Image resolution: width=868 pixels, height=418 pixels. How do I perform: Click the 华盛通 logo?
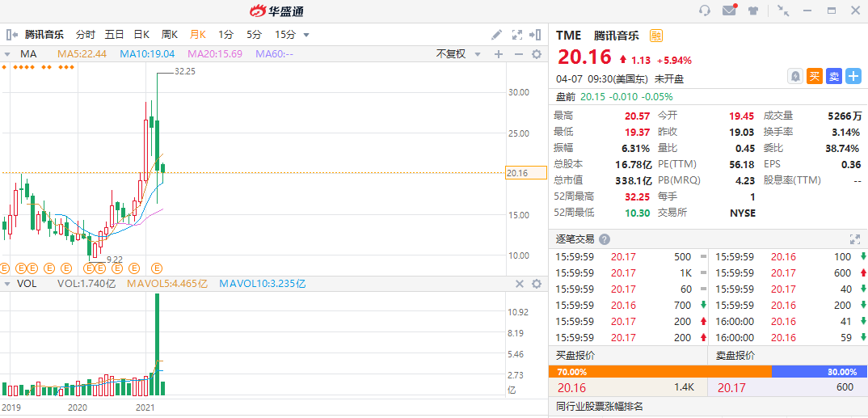coord(276,11)
